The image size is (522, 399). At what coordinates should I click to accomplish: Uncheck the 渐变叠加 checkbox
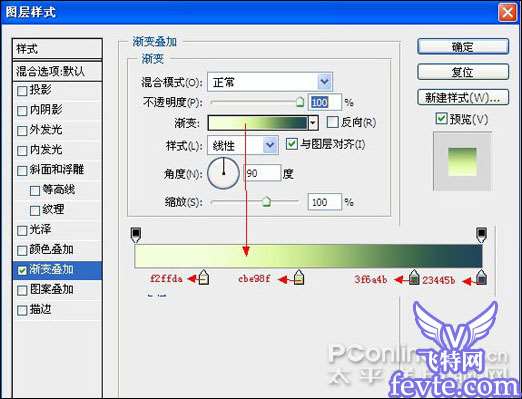pyautogui.click(x=22, y=270)
